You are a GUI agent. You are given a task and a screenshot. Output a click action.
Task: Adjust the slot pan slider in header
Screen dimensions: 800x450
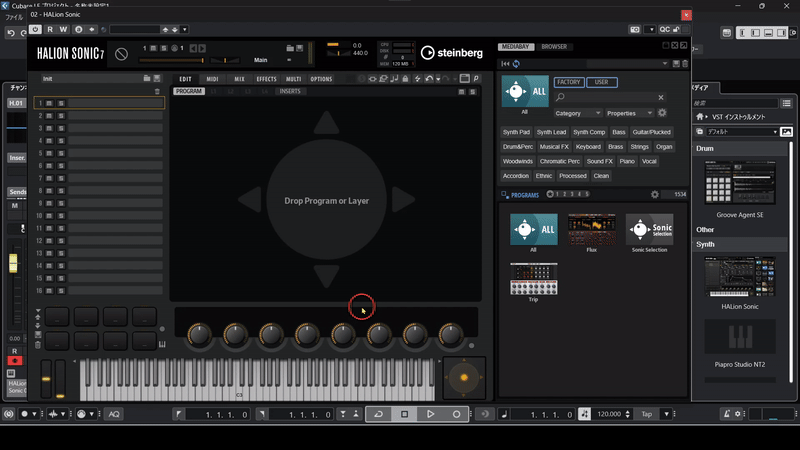click(x=225, y=60)
